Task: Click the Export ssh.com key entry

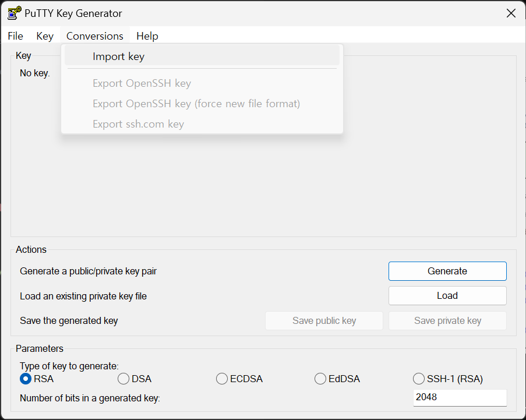Action: pos(202,124)
